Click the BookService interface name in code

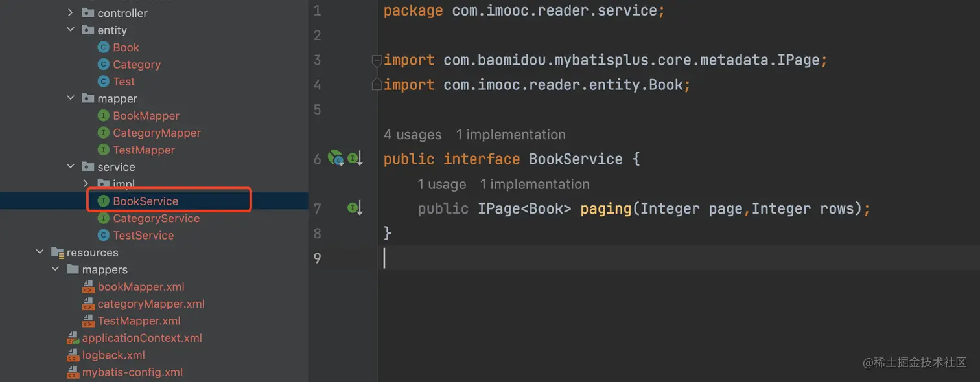point(576,159)
